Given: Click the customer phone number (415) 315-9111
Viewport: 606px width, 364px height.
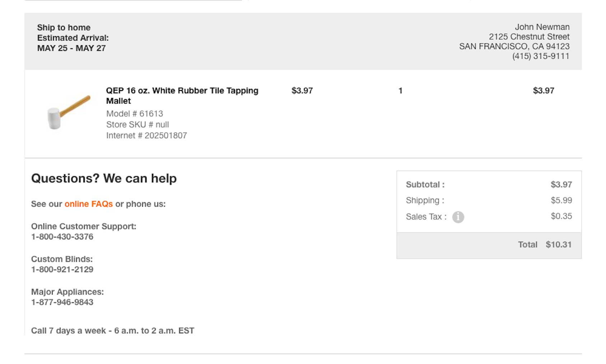Looking at the screenshot, I should click(541, 56).
